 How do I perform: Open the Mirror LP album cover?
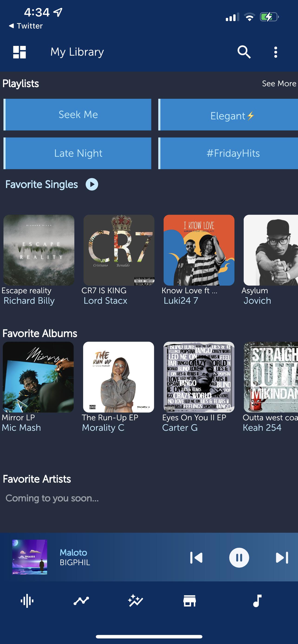coord(38,377)
